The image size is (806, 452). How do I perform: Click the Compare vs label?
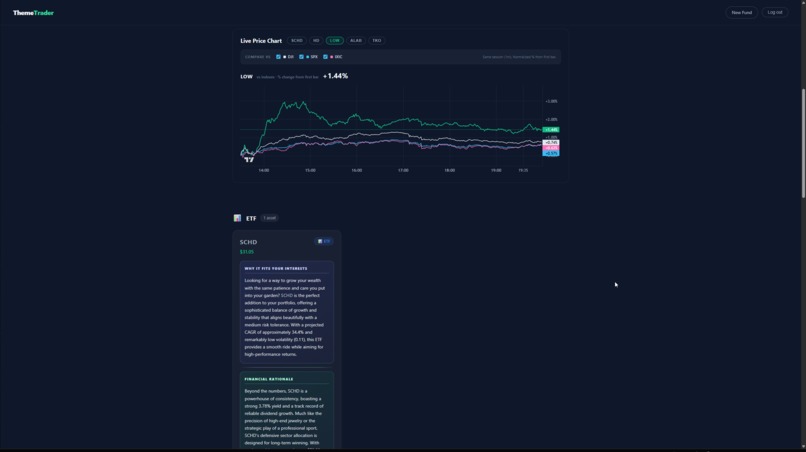[x=258, y=57]
